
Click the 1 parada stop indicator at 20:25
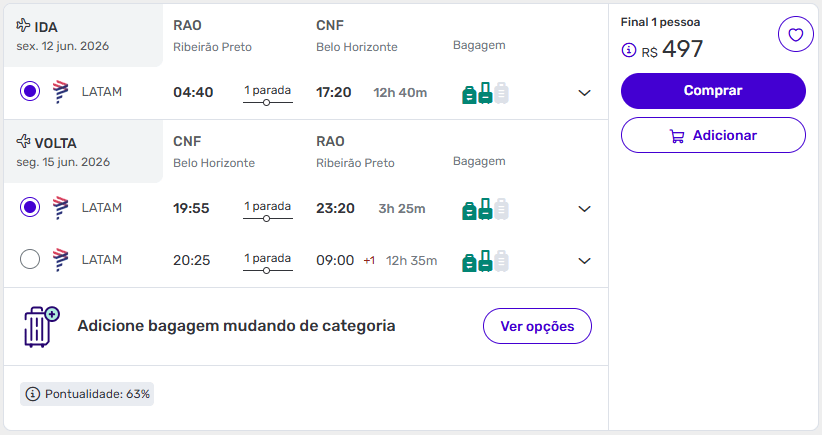point(267,261)
